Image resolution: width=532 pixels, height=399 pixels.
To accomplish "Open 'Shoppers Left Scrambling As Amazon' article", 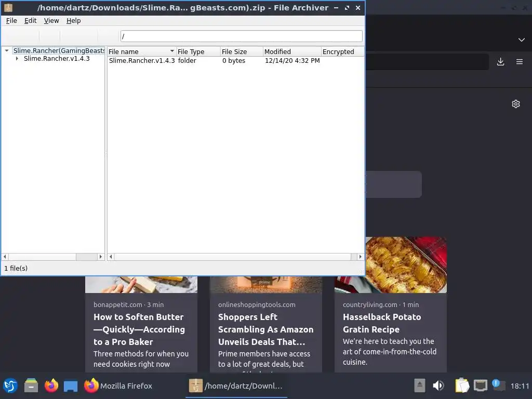I will coord(265,329).
